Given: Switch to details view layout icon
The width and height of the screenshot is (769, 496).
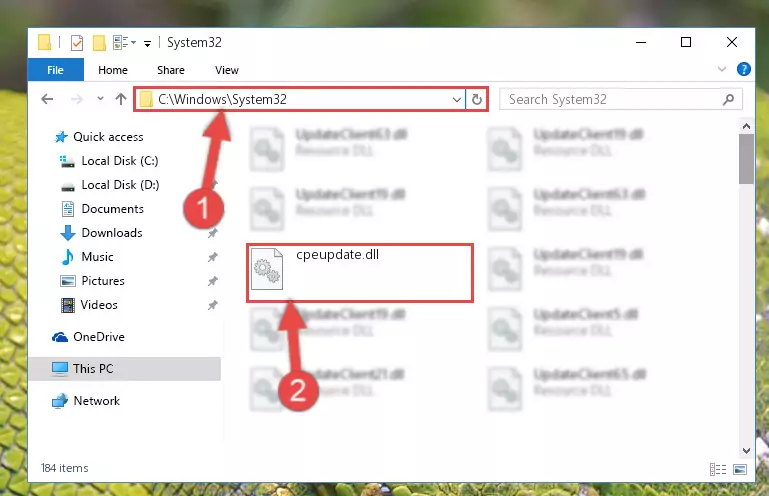Looking at the screenshot, I should point(718,470).
